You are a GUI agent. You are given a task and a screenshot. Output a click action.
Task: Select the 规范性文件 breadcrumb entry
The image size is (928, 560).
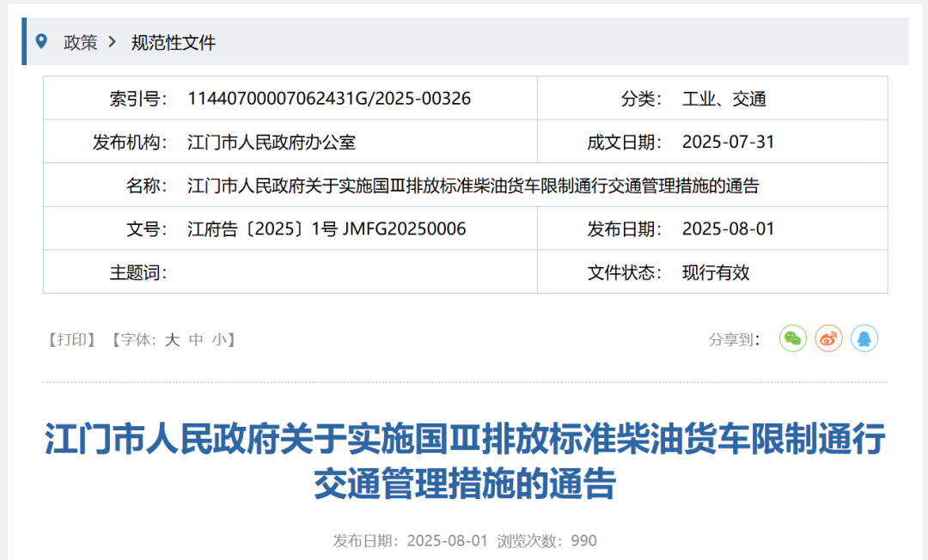pos(173,42)
